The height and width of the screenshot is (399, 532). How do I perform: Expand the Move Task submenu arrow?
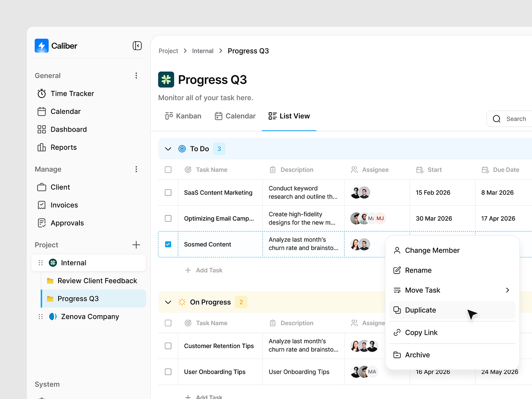click(508, 290)
